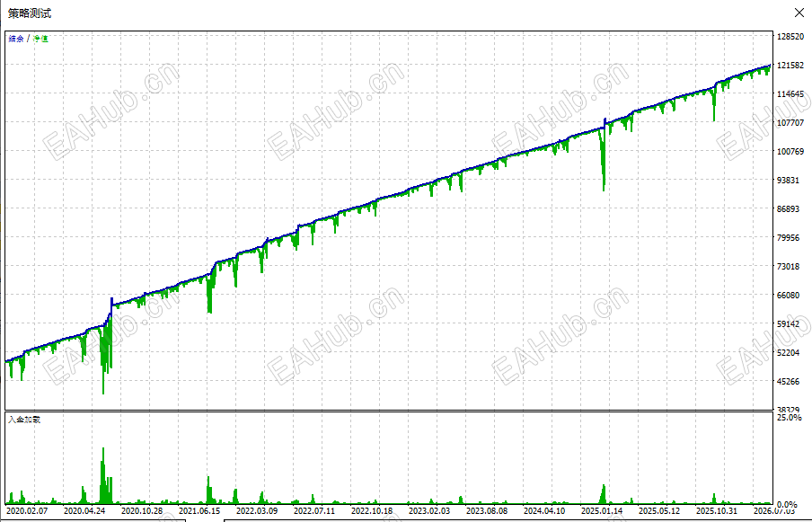Click the 2020.04.24 date label
The height and width of the screenshot is (522, 812).
[x=84, y=510]
